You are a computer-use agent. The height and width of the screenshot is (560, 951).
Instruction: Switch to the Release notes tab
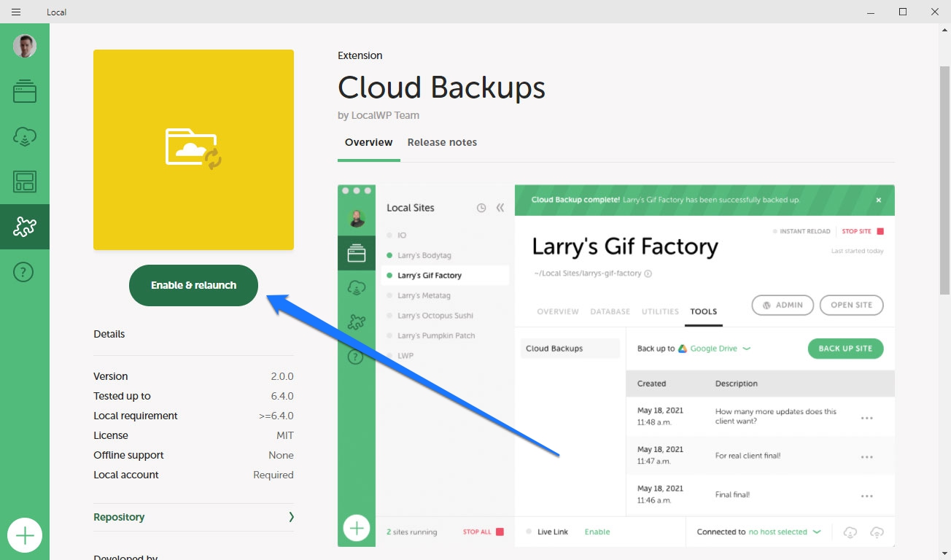442,143
